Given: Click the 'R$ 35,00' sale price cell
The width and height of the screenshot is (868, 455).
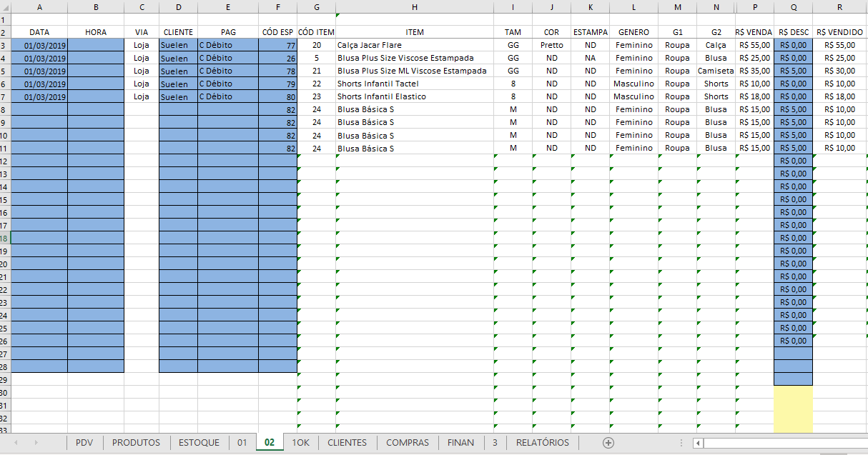Looking at the screenshot, I should (754, 71).
